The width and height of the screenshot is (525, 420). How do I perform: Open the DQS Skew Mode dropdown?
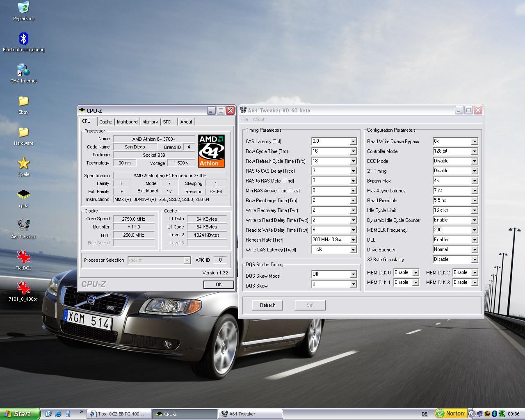click(353, 274)
